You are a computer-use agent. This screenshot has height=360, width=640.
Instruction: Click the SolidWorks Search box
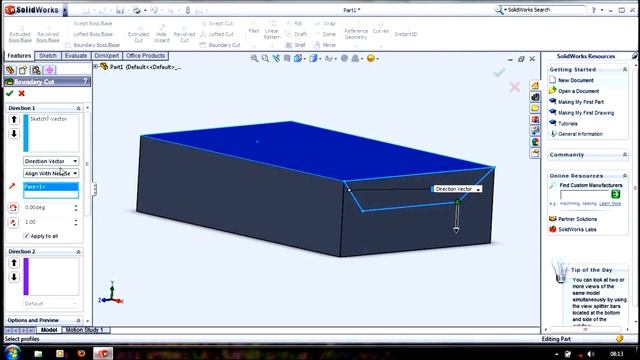pos(546,10)
